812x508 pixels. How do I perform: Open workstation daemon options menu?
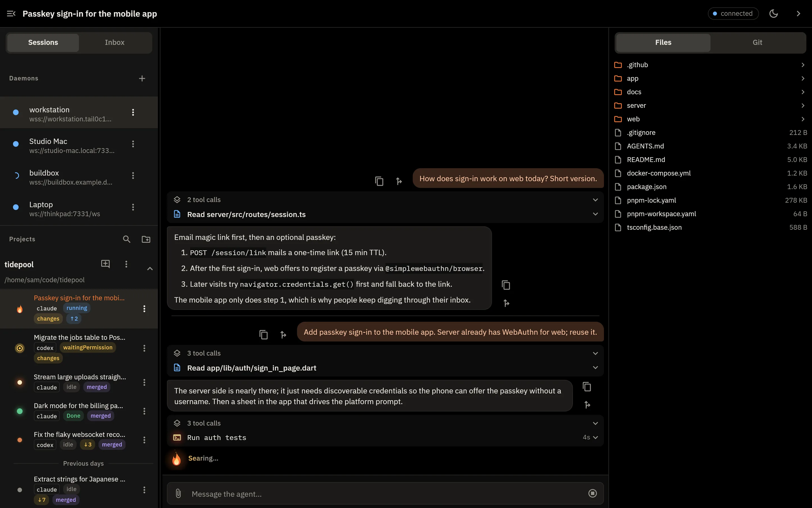[133, 112]
